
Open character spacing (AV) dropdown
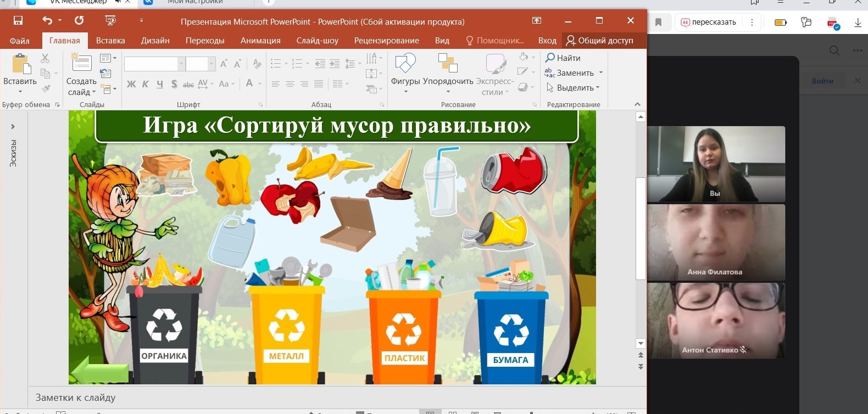pyautogui.click(x=205, y=84)
